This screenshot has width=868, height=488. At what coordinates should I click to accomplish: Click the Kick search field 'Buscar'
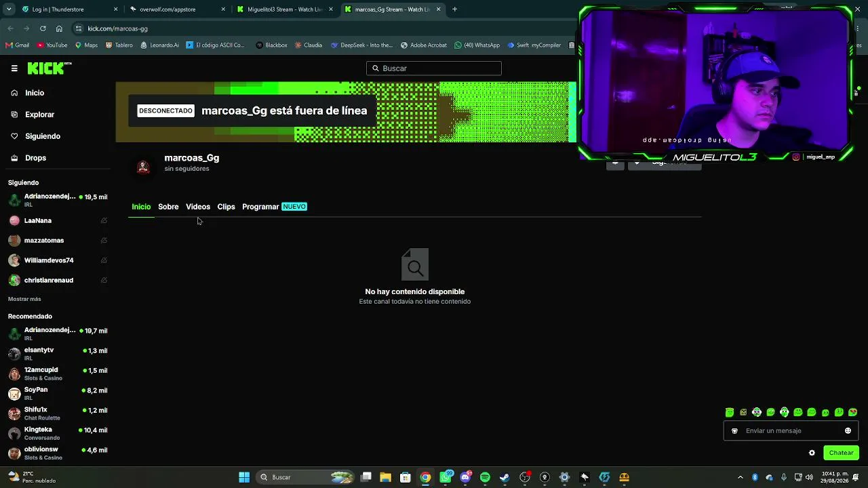coord(434,68)
